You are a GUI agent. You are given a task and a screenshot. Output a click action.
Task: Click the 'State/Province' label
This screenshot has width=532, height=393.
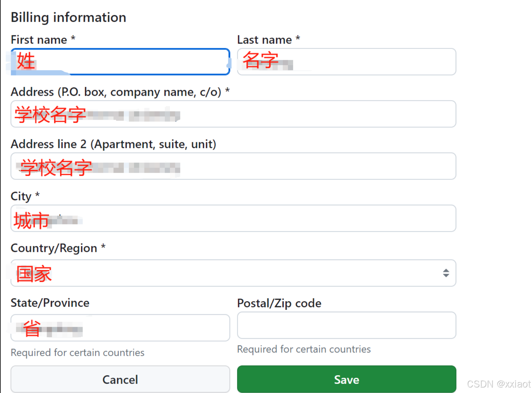coord(50,303)
